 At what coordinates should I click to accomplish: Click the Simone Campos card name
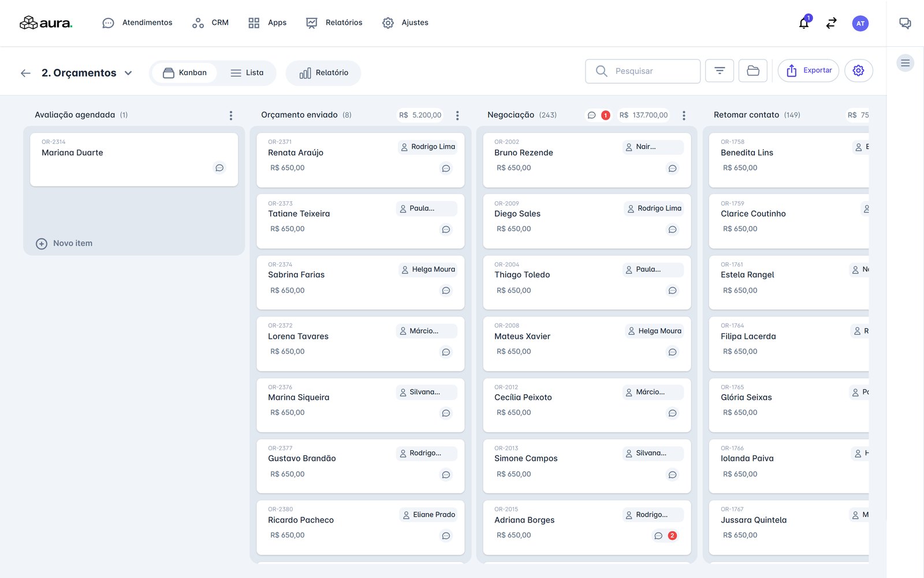click(x=526, y=458)
